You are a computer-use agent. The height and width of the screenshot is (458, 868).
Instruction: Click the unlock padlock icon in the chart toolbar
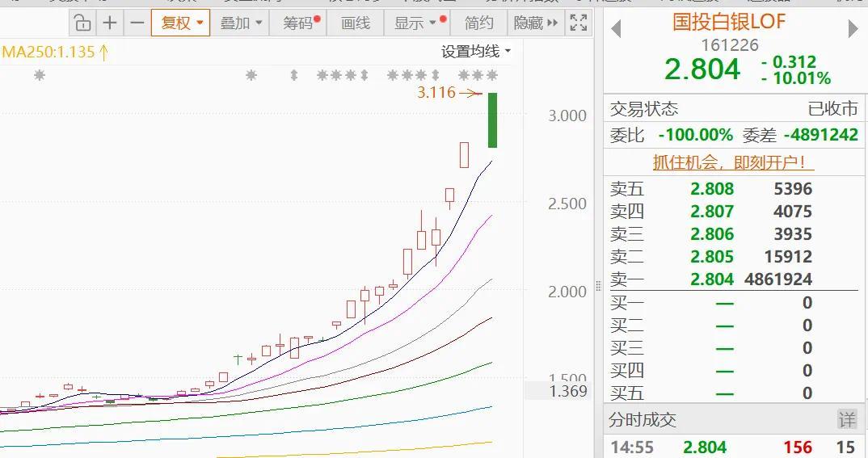click(82, 23)
